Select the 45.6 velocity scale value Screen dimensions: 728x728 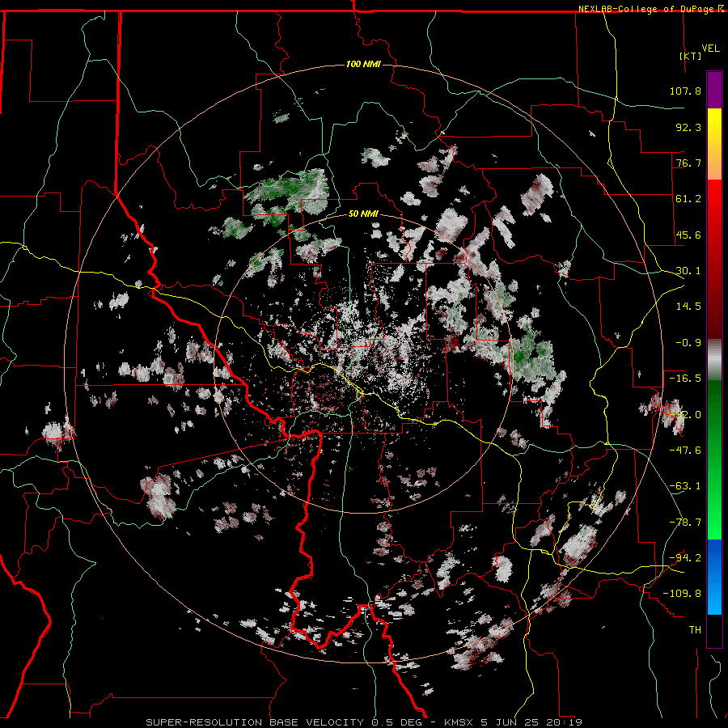pyautogui.click(x=688, y=235)
